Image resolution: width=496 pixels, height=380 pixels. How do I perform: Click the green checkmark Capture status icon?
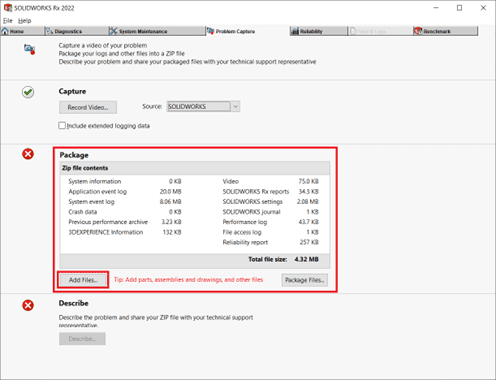point(28,92)
